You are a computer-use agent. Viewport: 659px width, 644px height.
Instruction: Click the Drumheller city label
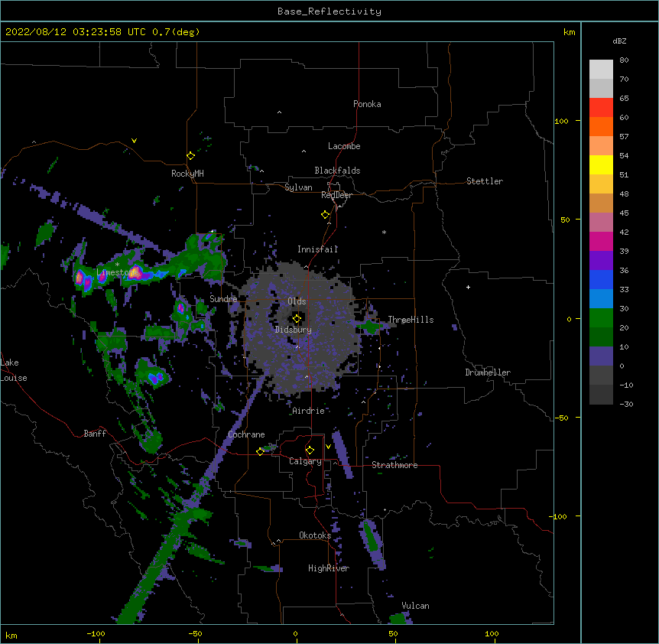point(488,372)
